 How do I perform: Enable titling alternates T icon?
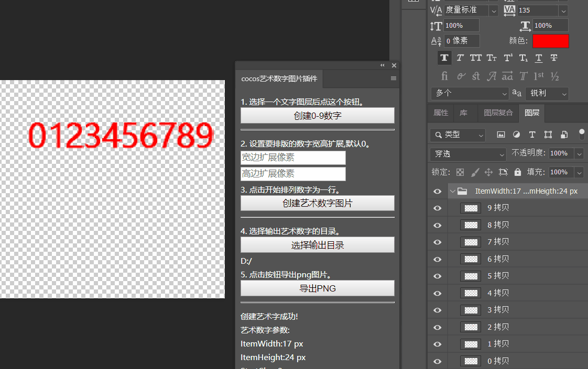pos(524,76)
